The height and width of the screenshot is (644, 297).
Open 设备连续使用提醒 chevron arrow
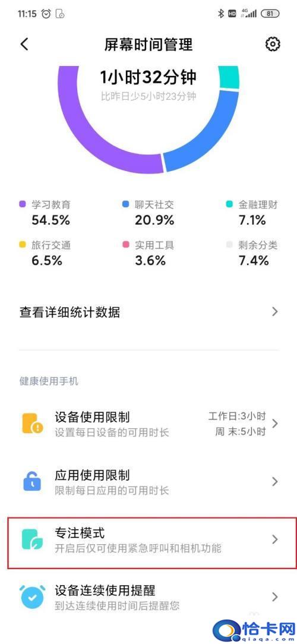pos(275,596)
